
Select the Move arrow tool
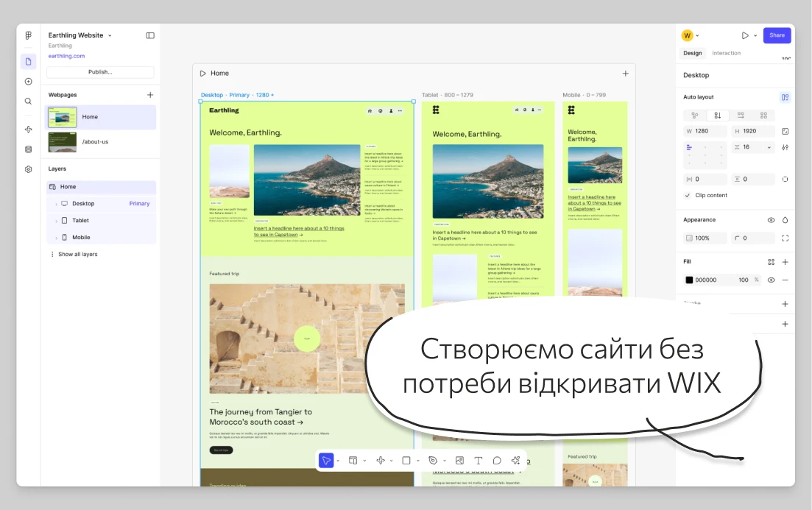326,460
